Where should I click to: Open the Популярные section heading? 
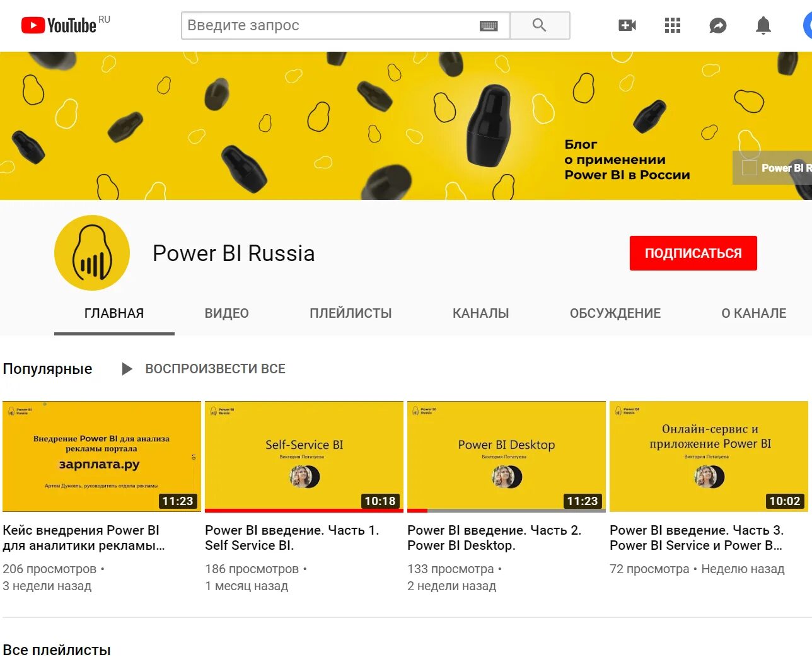click(x=47, y=369)
